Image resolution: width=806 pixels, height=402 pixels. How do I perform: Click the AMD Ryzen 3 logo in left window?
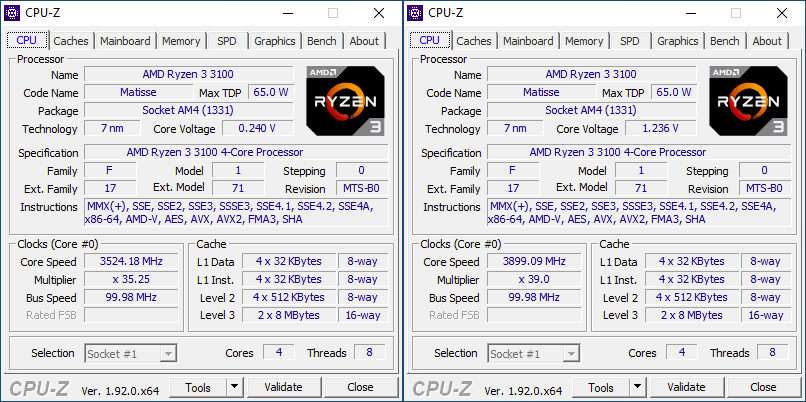[x=345, y=102]
